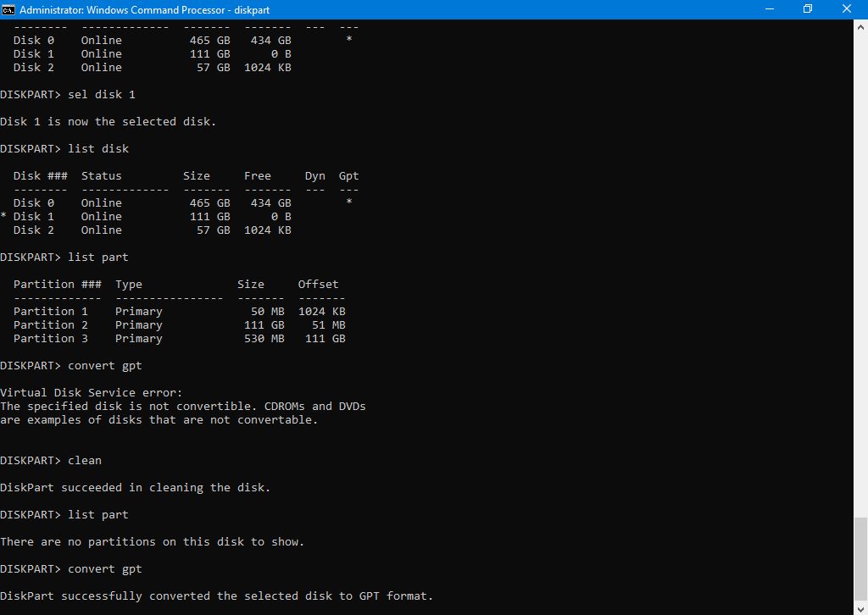Screen dimensions: 868x615
Task: Click the 'clean' command text
Action: [84, 460]
